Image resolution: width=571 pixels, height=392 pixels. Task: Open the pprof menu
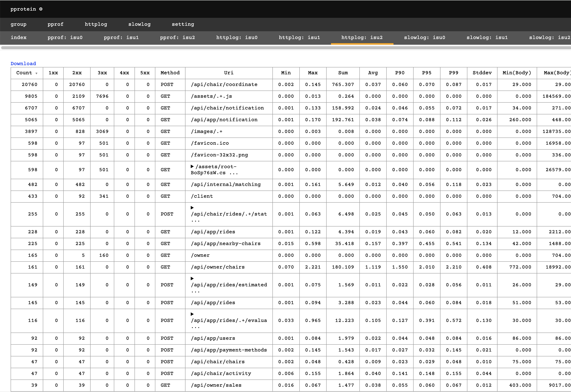[56, 24]
